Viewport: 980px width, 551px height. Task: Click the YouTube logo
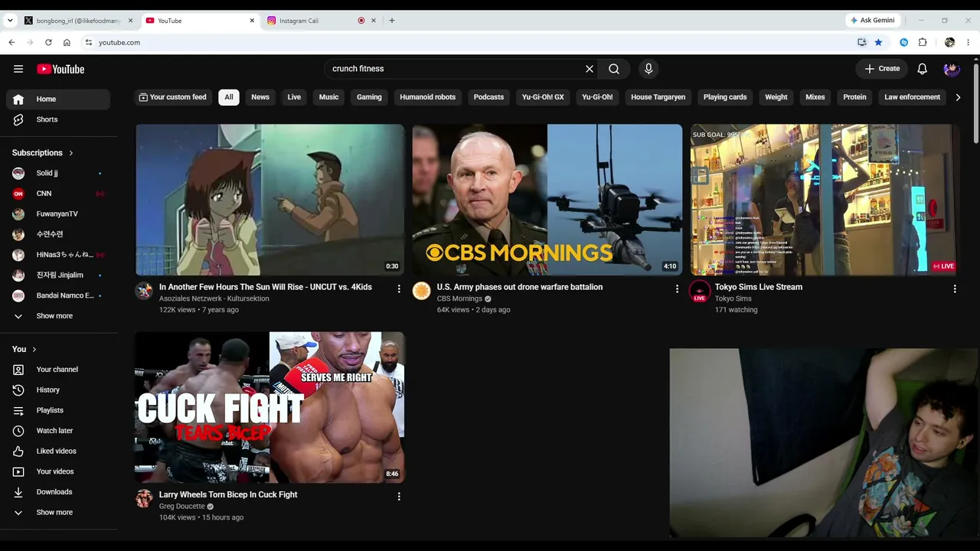pyautogui.click(x=60, y=69)
